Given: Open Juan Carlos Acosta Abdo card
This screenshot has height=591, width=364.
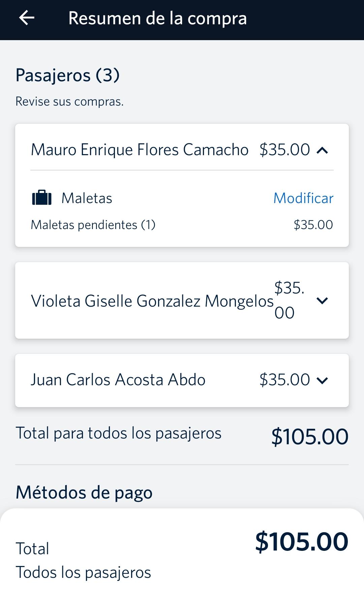Looking at the screenshot, I should point(182,381).
